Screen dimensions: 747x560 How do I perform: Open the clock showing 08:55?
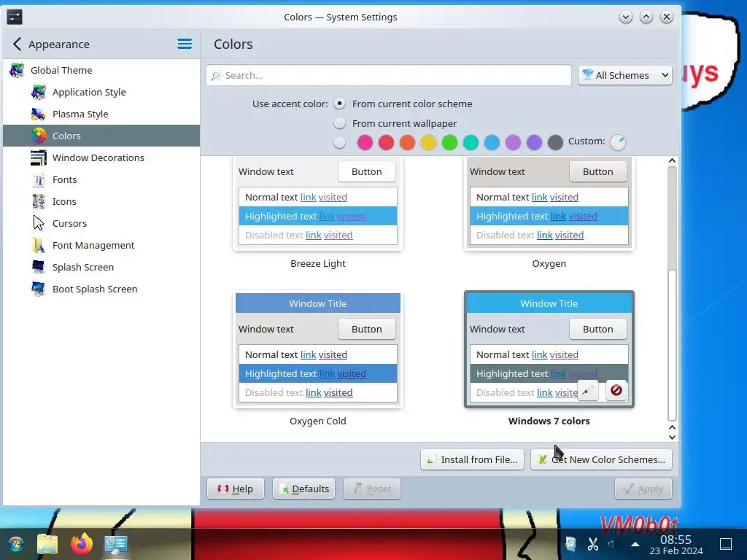click(676, 545)
